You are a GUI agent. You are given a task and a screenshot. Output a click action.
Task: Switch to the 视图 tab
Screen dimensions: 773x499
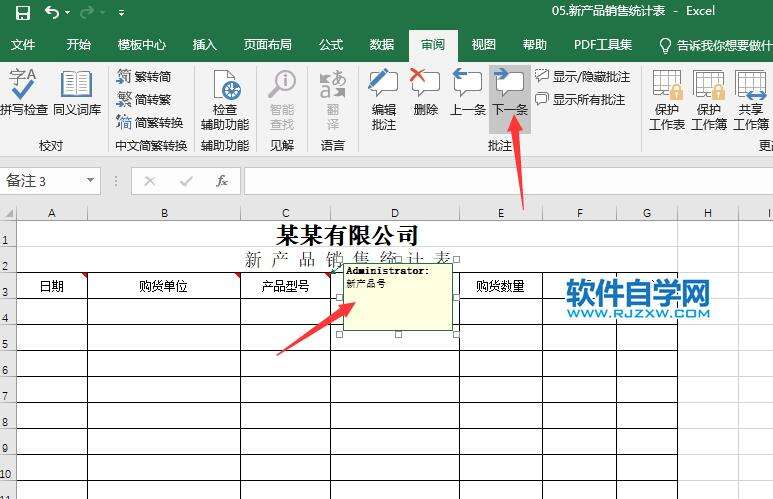point(484,45)
